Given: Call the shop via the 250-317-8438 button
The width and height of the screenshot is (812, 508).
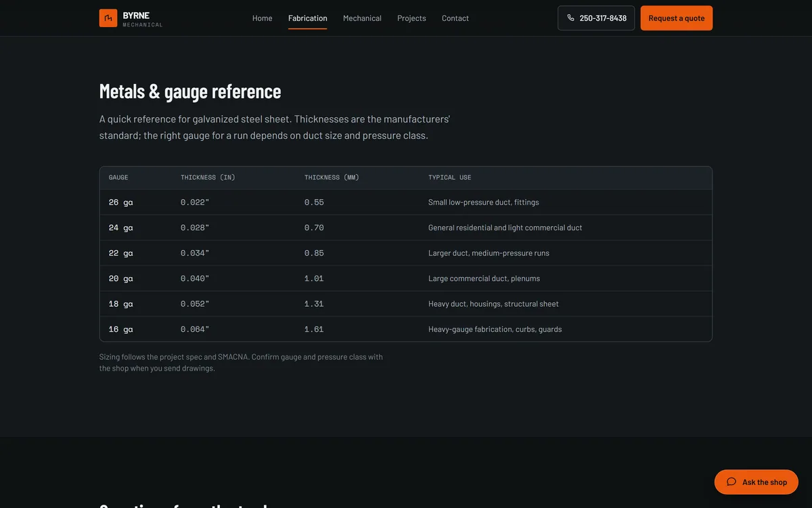Looking at the screenshot, I should [596, 18].
